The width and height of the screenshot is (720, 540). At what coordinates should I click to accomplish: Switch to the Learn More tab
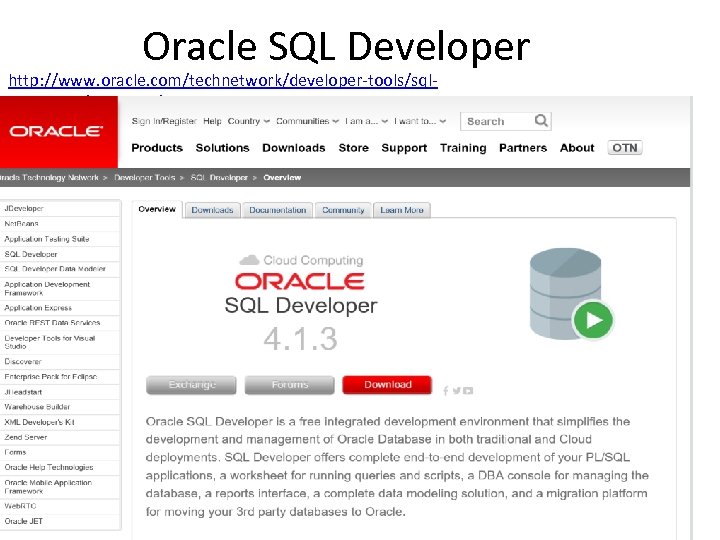[402, 210]
